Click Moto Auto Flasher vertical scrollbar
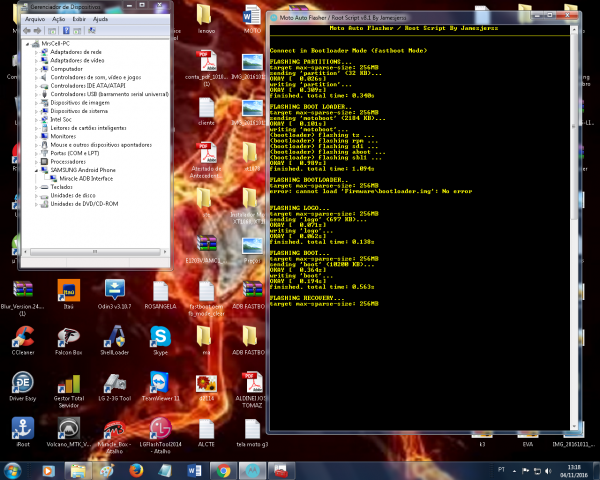Viewport: 600px width, 480px height. coord(574,126)
